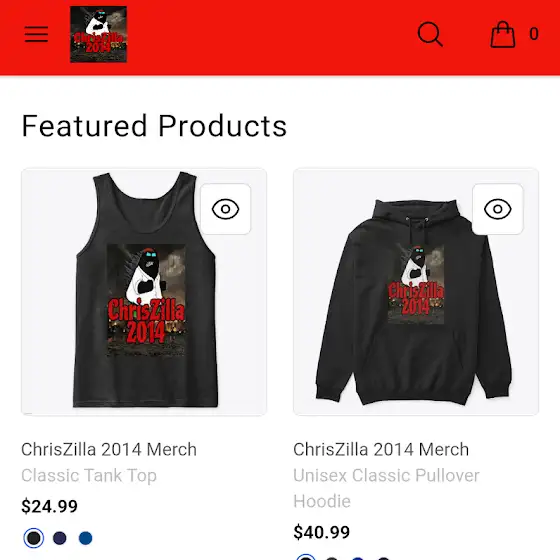The image size is (560, 560).
Task: Click the $40.99 hoodie price
Action: (321, 532)
